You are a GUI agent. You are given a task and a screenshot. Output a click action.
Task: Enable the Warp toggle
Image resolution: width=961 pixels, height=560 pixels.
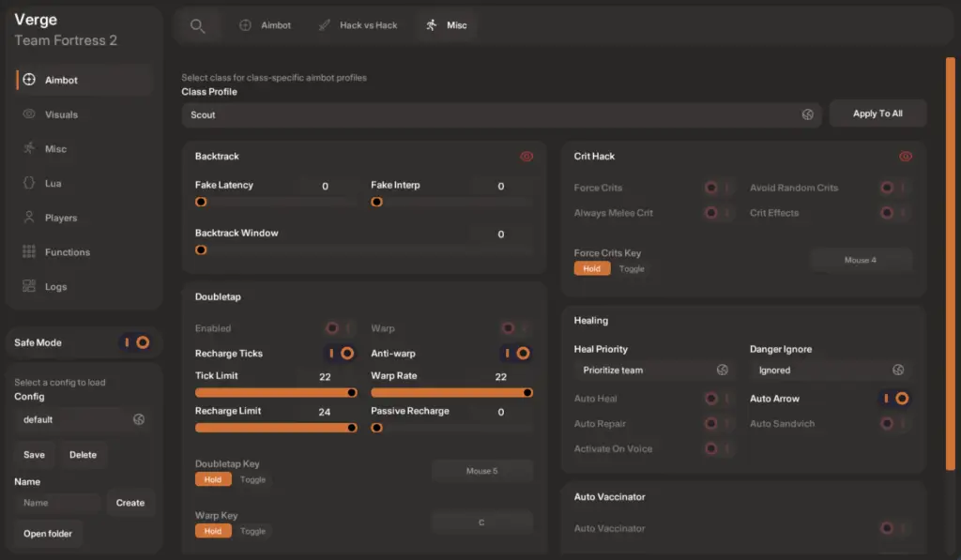[516, 327]
